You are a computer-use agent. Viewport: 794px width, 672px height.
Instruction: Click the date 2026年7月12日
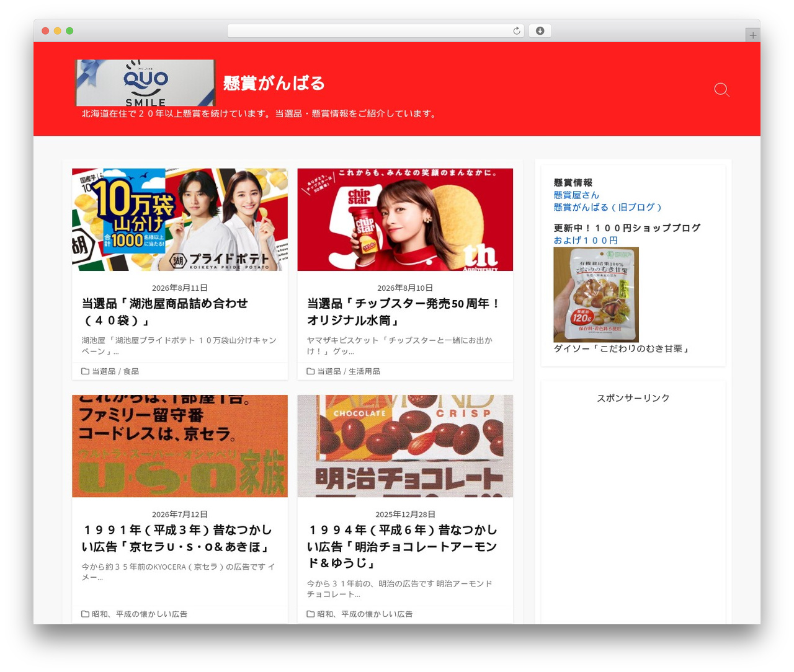click(x=180, y=515)
